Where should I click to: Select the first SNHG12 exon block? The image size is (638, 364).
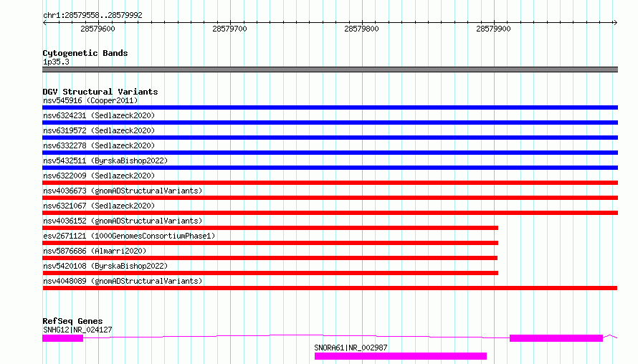tap(62, 338)
